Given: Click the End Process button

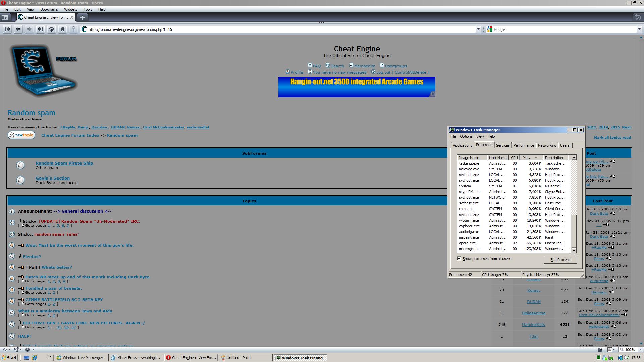Looking at the screenshot, I should click(x=560, y=260).
